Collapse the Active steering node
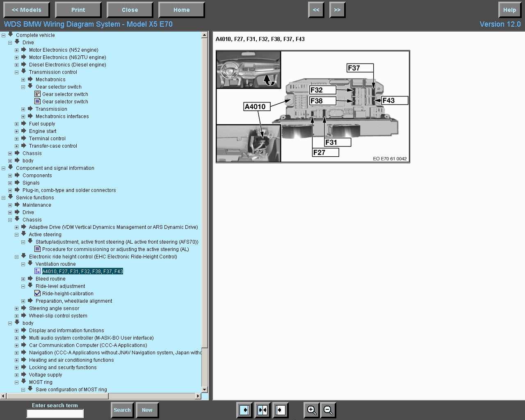This screenshot has width=525, height=420. 17,235
